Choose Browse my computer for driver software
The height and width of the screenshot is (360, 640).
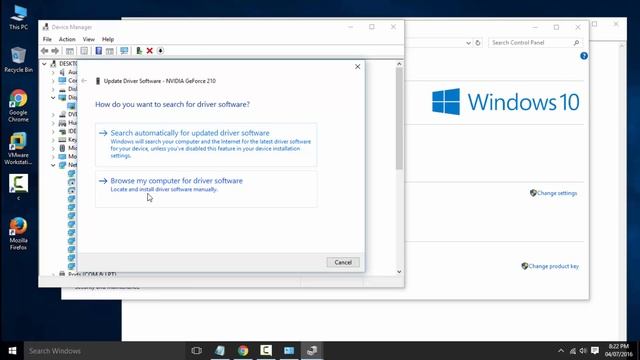(206, 189)
